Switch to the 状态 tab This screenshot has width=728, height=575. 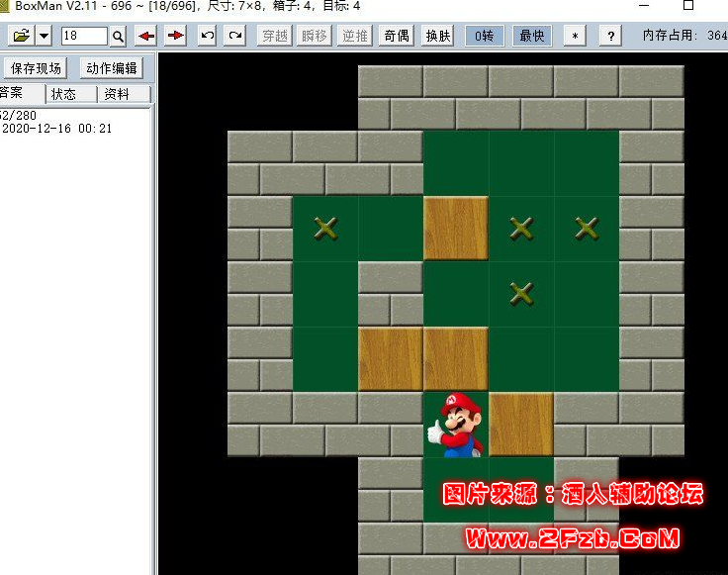pyautogui.click(x=63, y=94)
